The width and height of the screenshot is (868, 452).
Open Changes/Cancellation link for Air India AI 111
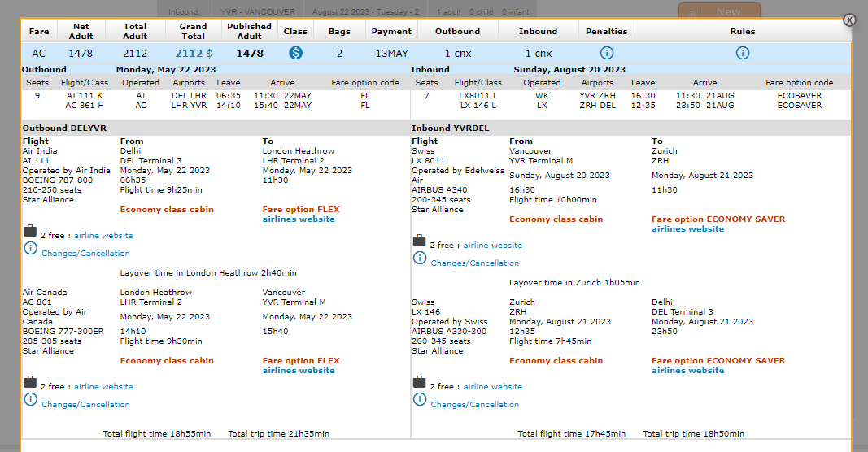click(85, 254)
